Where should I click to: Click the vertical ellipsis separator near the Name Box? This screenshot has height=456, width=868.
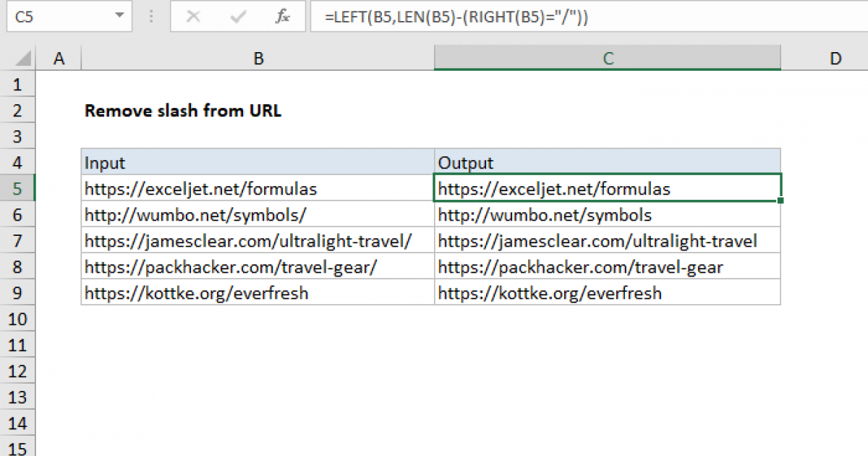[150, 17]
